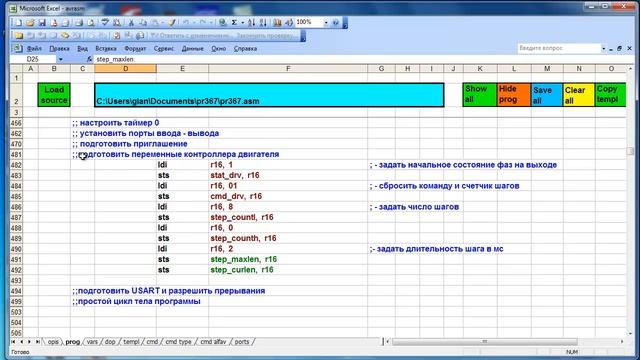
Task: Open the Данные menu
Action: point(192,49)
